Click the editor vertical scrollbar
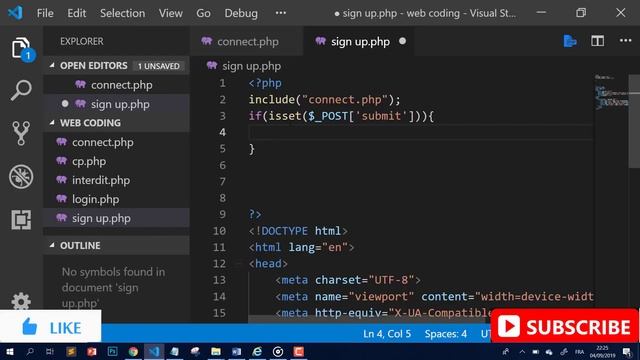This screenshot has width=640, height=360. pos(634,121)
